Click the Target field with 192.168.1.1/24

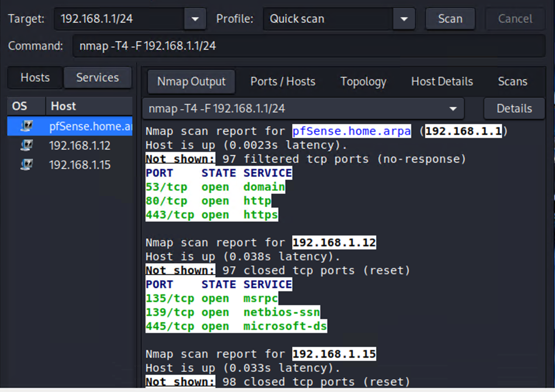[119, 19]
